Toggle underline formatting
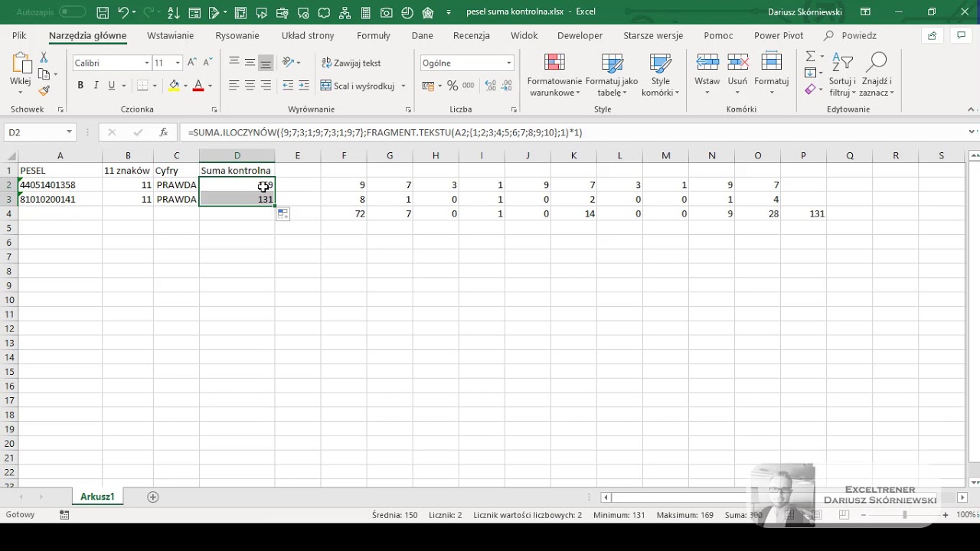 coord(112,86)
